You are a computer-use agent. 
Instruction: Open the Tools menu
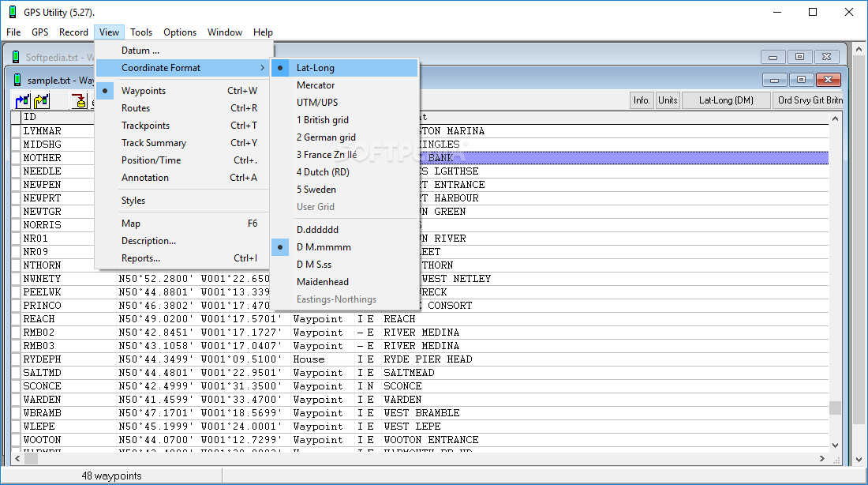tap(141, 32)
